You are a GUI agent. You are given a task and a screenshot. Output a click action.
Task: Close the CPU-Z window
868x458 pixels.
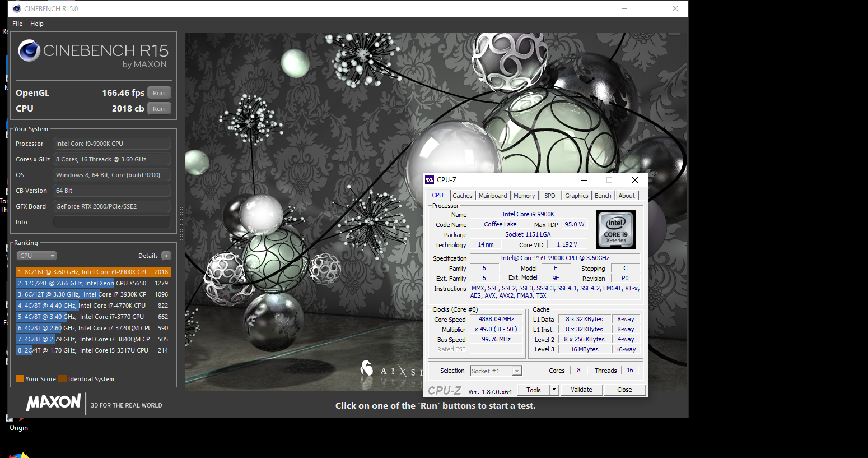[634, 180]
